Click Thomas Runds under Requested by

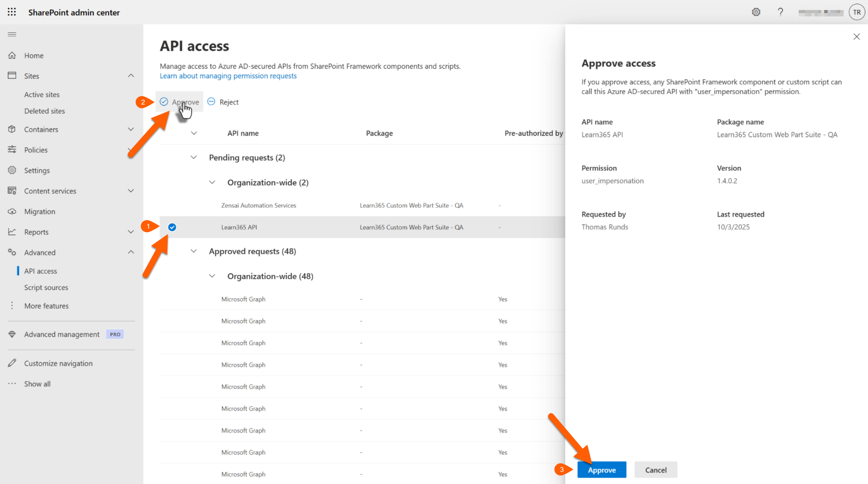605,227
